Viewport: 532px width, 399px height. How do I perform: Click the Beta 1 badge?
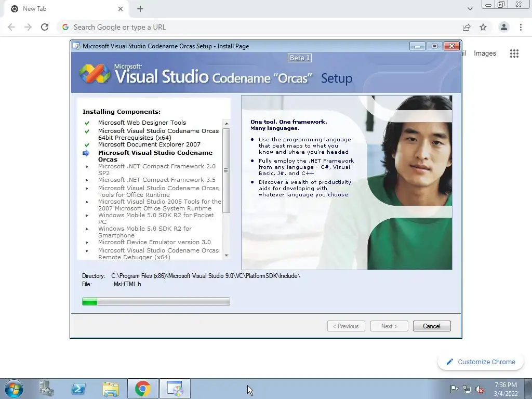pyautogui.click(x=300, y=58)
